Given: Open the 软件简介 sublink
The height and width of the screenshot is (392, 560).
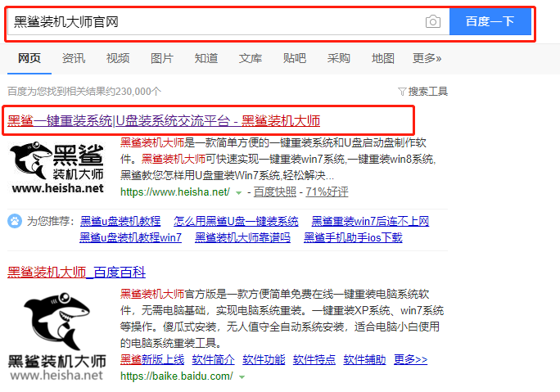Looking at the screenshot, I should 213,359.
